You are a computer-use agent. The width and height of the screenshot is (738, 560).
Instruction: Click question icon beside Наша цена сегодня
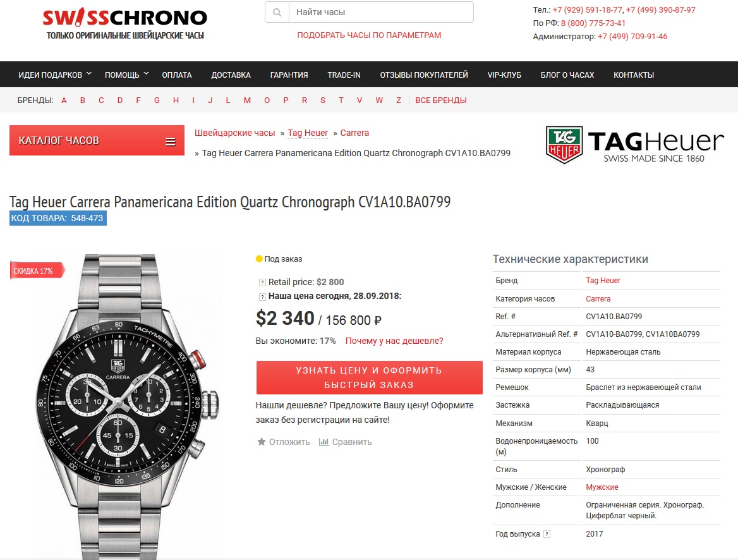coord(262,296)
